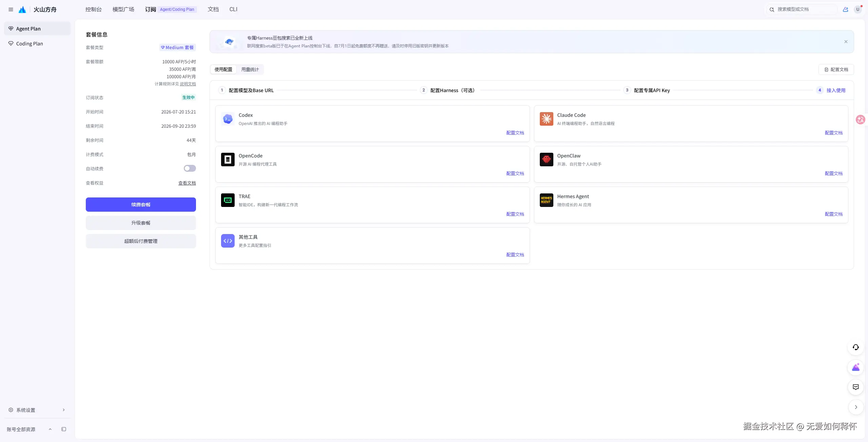Click the 续费套餐 button

point(141,205)
